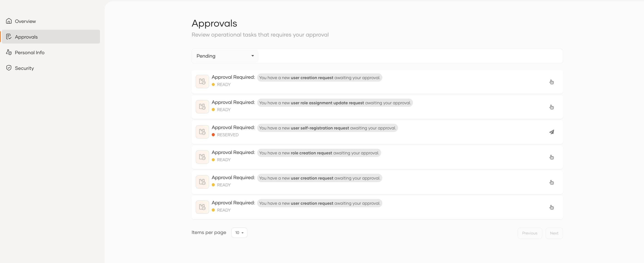The height and width of the screenshot is (263, 644).
Task: Click task icon of role creation request
Action: 202,157
